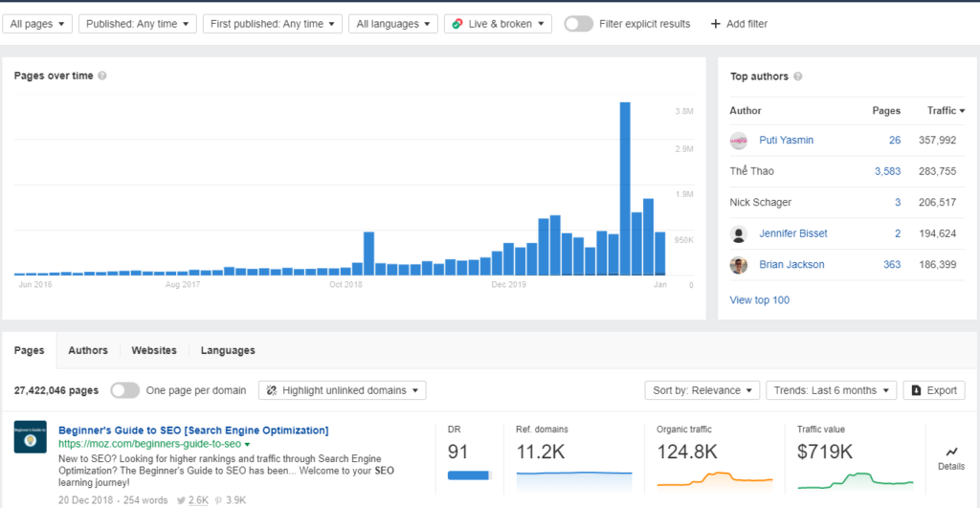Switch to the Languages tab
This screenshot has height=508, width=980.
(x=228, y=350)
